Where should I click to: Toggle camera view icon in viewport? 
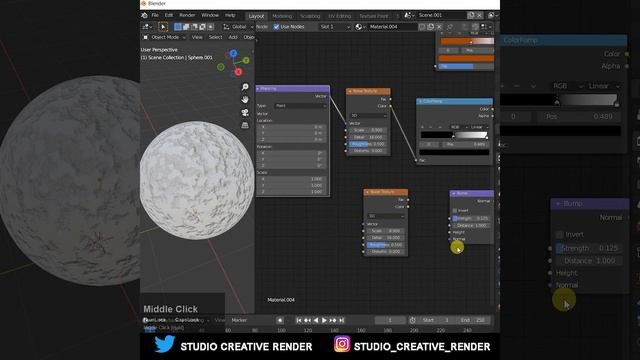tap(245, 112)
